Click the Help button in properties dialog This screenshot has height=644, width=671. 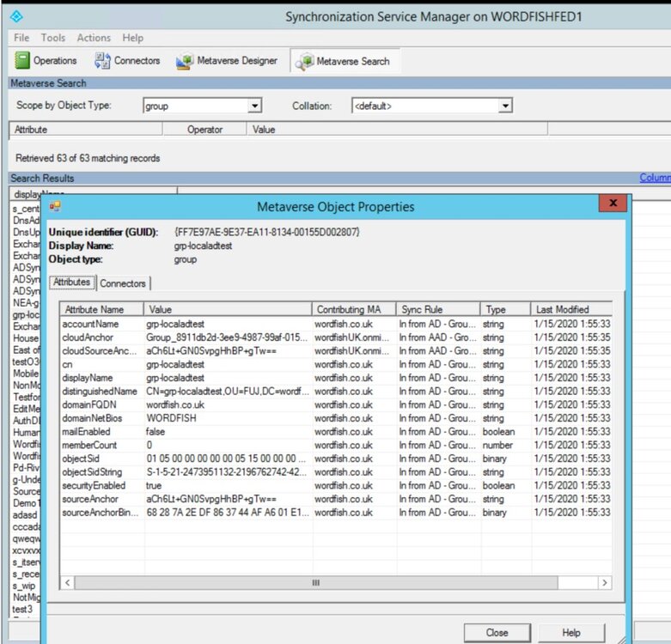click(x=571, y=633)
